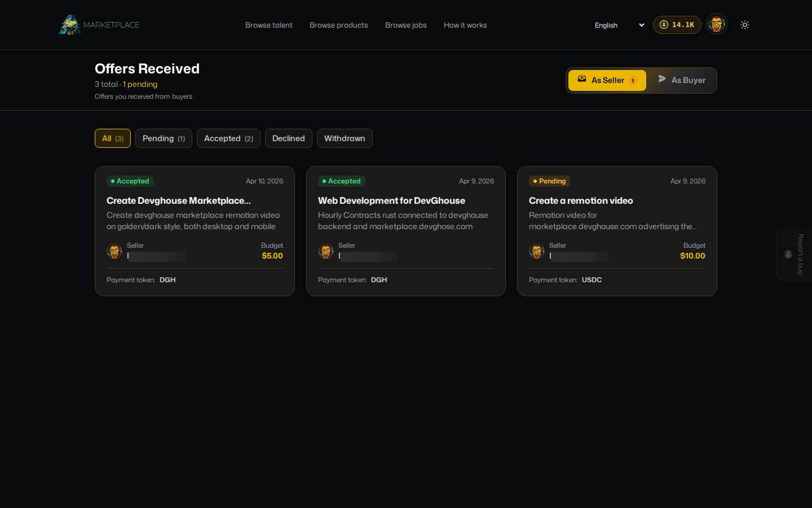Click Accepted badge on Apr 10 offer

(130, 181)
